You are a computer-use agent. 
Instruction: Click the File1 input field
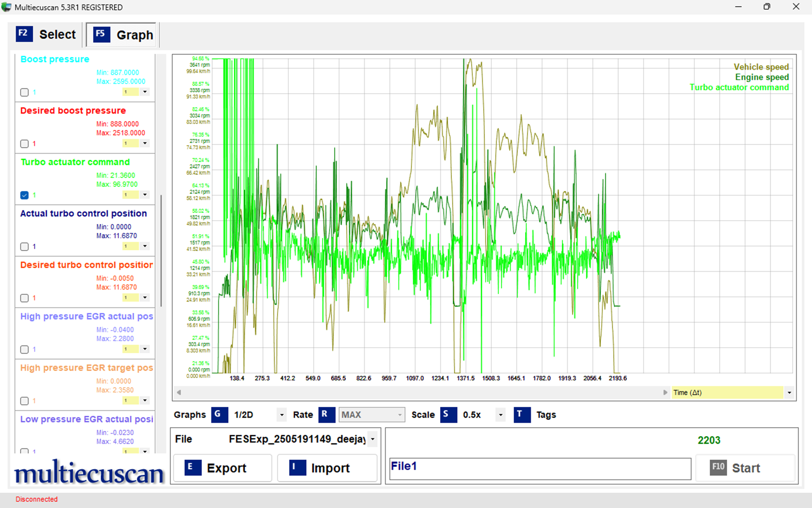coord(540,469)
